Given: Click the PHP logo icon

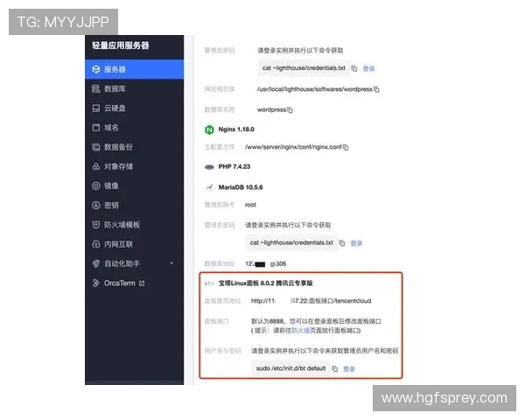Looking at the screenshot, I should click(209, 167).
